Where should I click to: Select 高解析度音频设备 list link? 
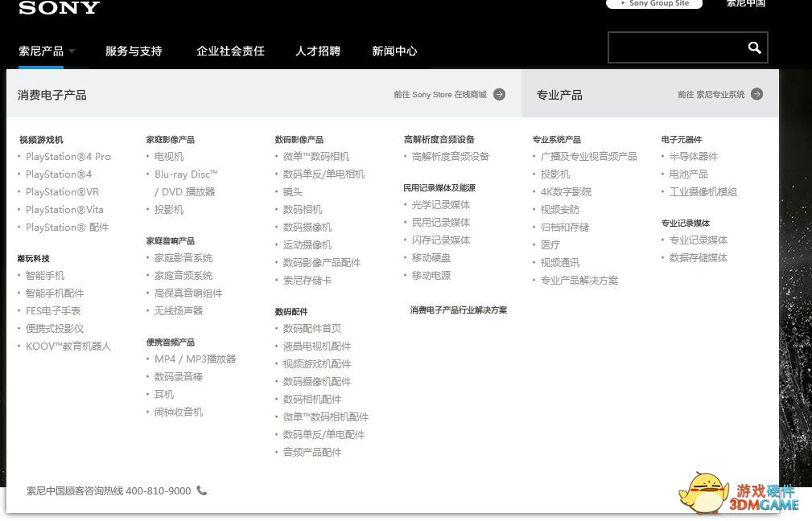pyautogui.click(x=450, y=156)
